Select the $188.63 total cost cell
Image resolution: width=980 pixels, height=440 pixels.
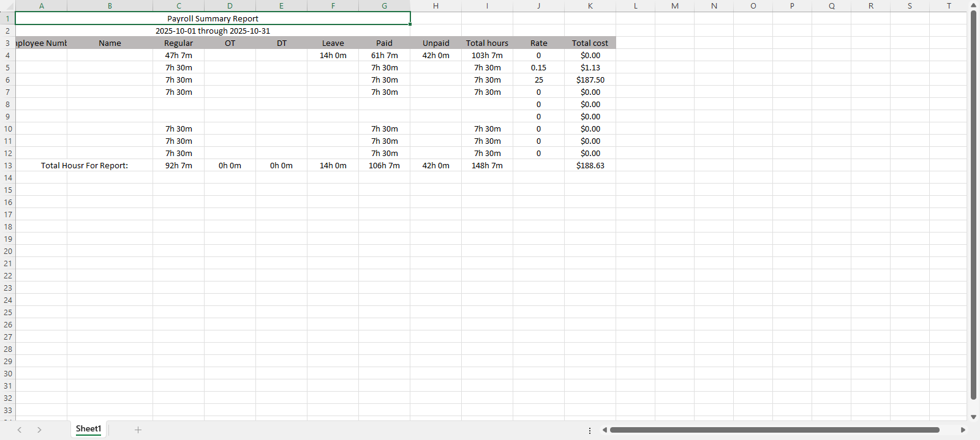click(x=590, y=166)
